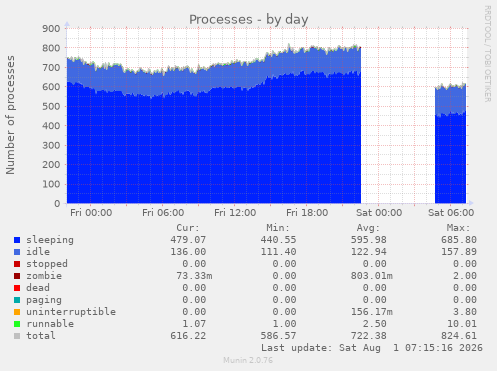Click the 'Processes - by day' title
This screenshot has height=371, width=497.
click(x=249, y=19)
